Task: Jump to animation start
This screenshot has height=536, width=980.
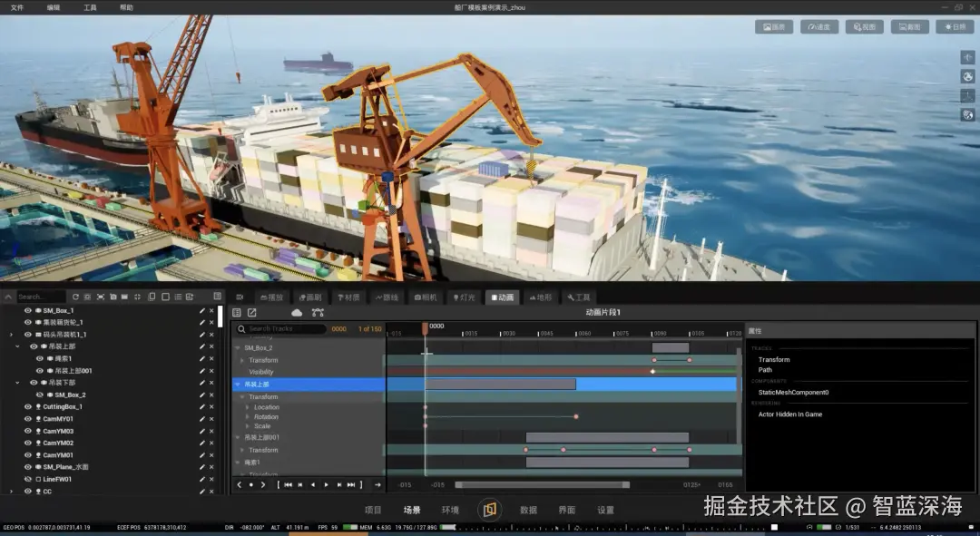Action: coord(288,485)
